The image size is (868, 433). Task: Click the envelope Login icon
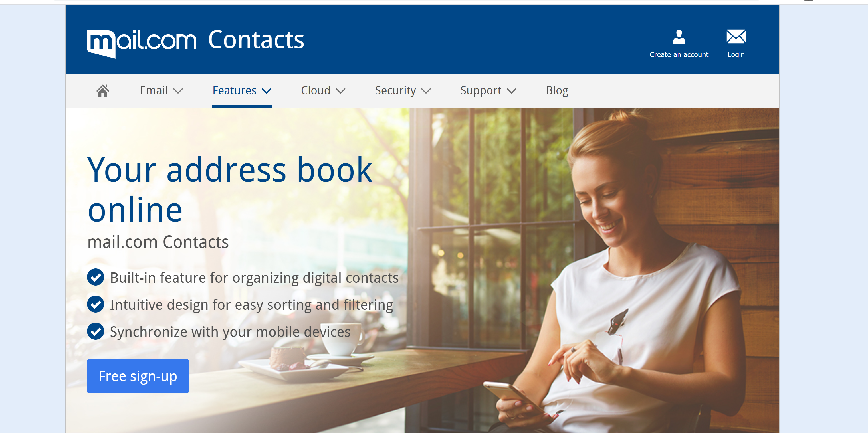(x=736, y=37)
